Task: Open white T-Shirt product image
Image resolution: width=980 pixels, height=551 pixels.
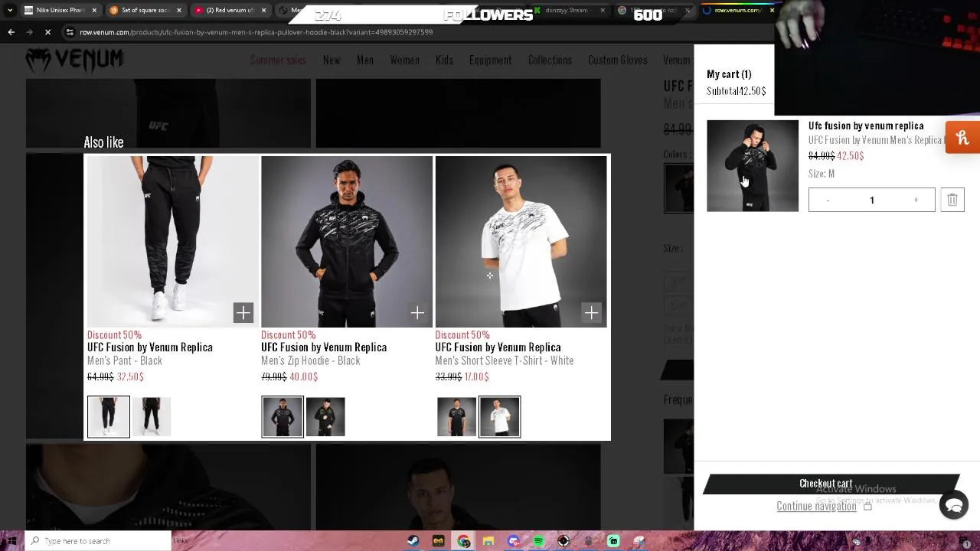Action: (521, 242)
